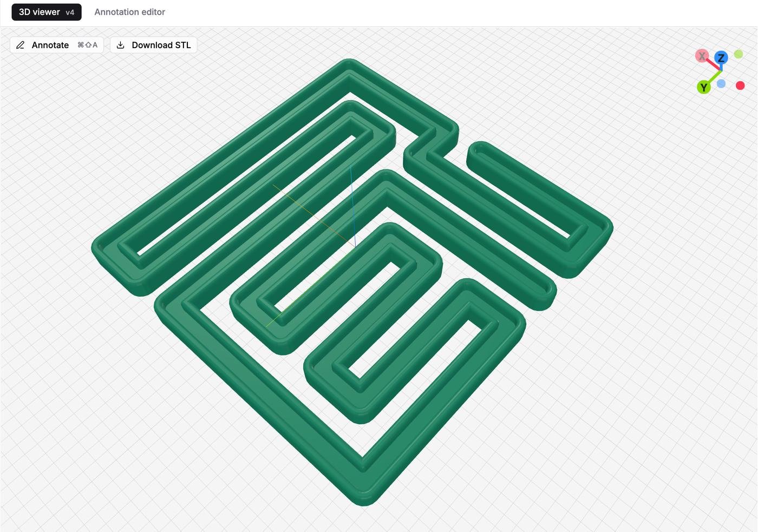This screenshot has height=532, width=758.
Task: Click the ⌘⇧A shortcut hint on Annotate
Action: (x=87, y=45)
